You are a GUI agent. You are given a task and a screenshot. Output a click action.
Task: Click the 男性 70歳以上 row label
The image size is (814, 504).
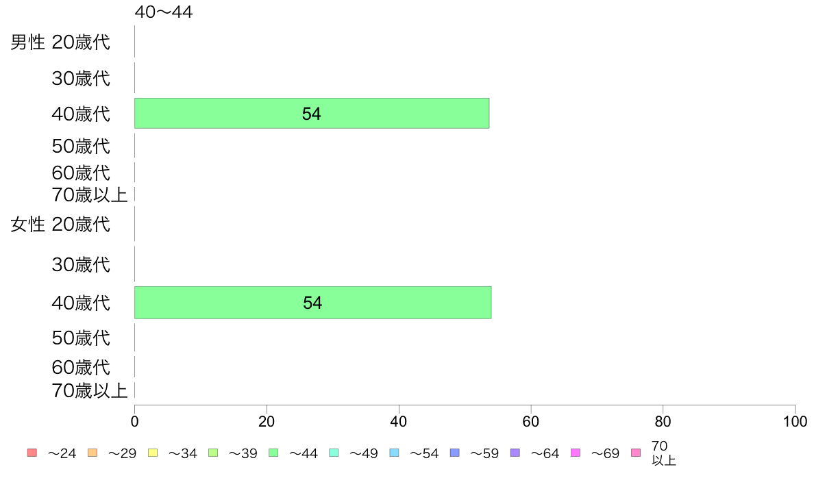(89, 194)
